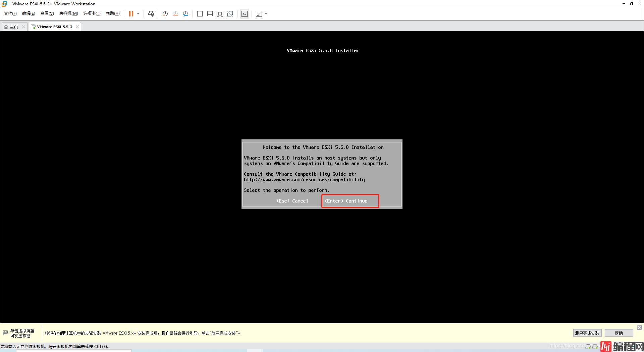Click the stretch guest display icon
Image resolution: width=644 pixels, height=352 pixels.
pyautogui.click(x=259, y=14)
